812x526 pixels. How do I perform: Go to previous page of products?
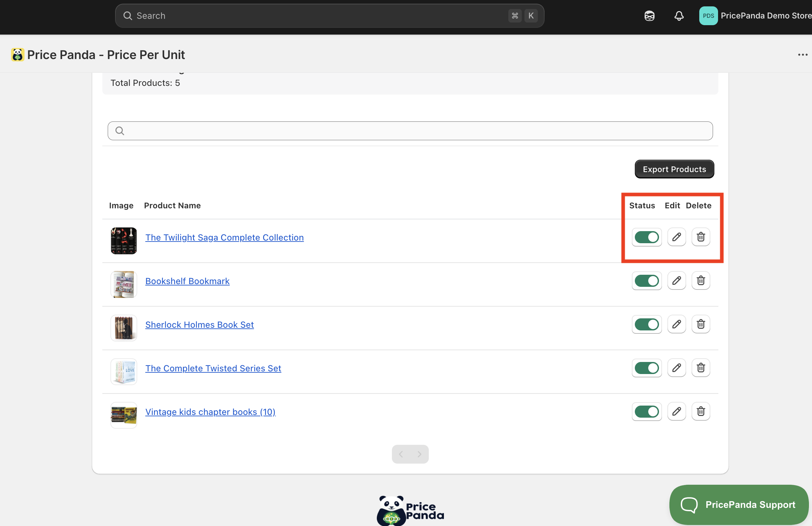point(401,454)
